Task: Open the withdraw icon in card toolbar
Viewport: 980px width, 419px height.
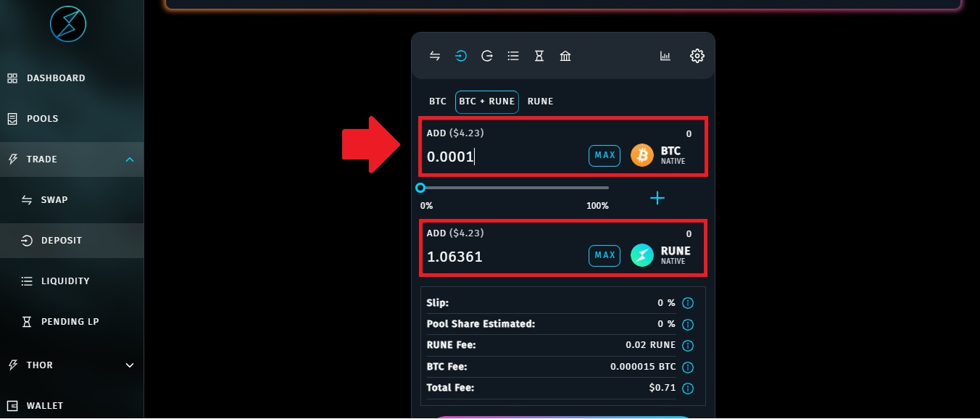Action: coord(487,56)
